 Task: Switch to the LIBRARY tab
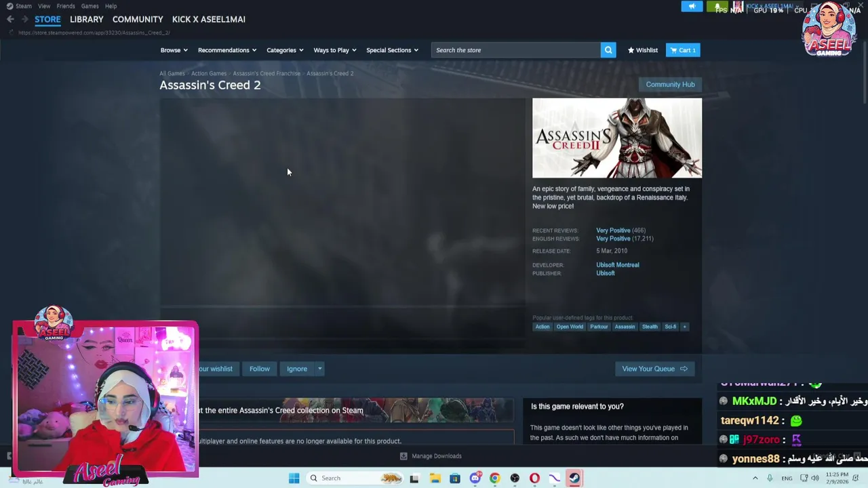click(87, 19)
